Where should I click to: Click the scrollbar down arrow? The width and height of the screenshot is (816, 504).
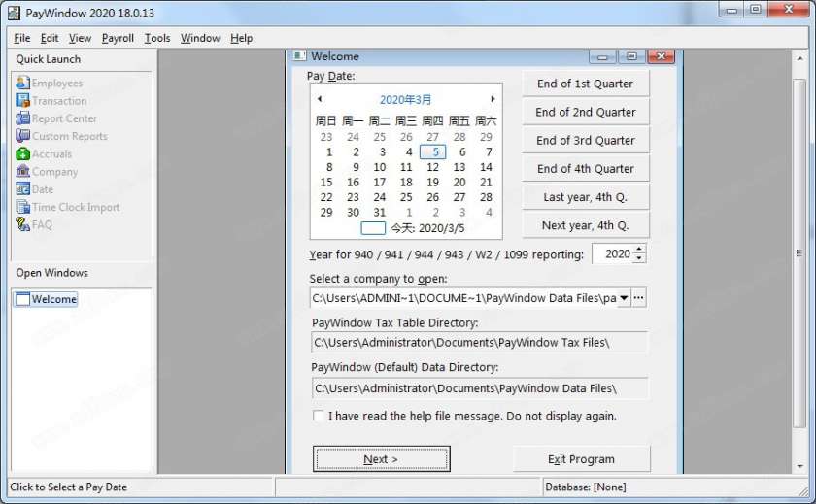[799, 466]
